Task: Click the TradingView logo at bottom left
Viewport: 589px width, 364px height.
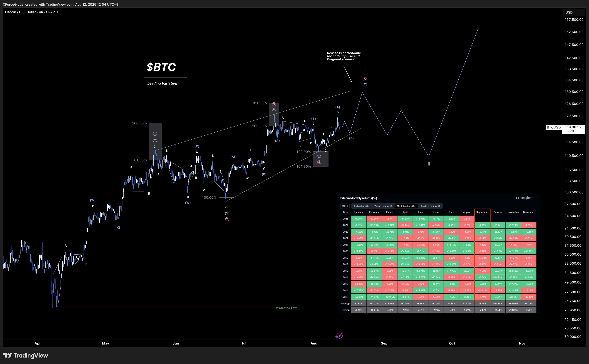Action: [x=25, y=356]
